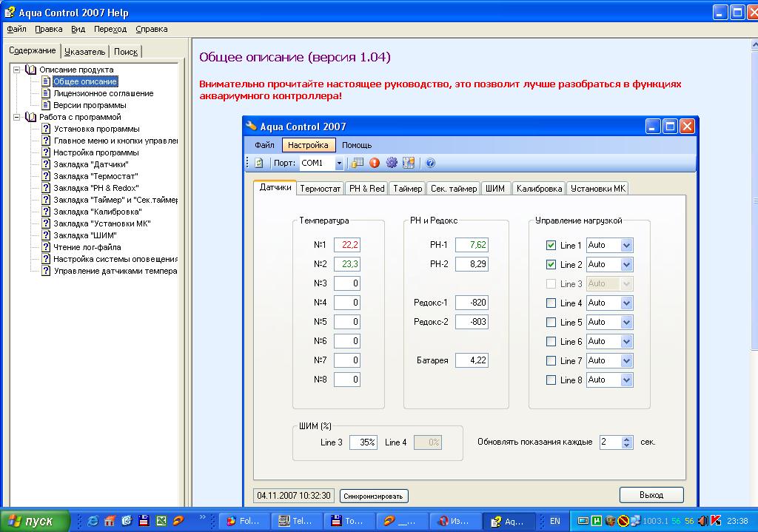Click the "Выход" button
758x532 pixels.
(651, 495)
